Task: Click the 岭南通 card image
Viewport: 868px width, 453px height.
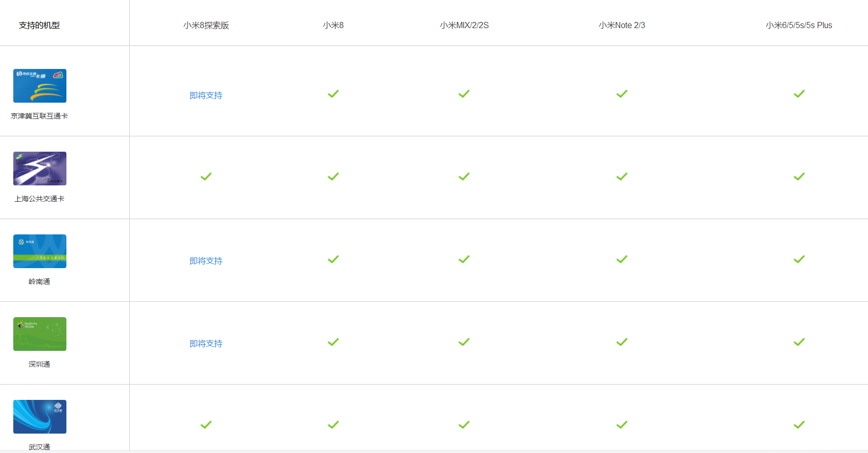Action: tap(40, 251)
